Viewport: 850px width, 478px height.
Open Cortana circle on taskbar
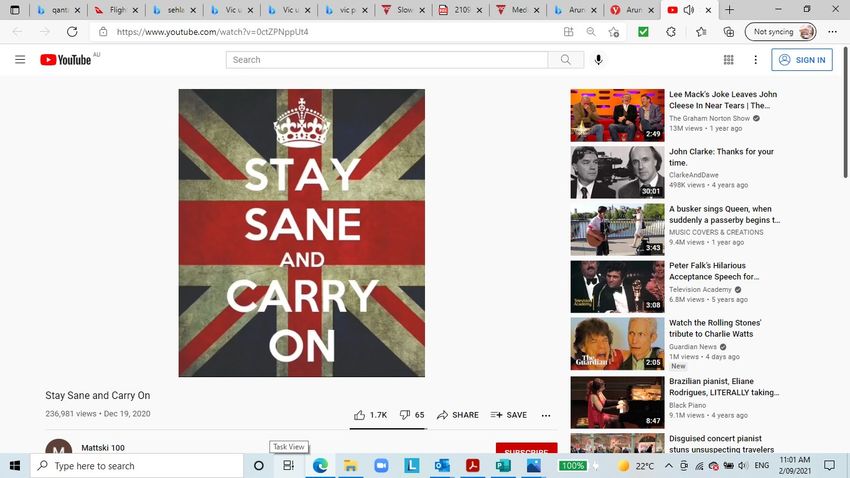pos(259,466)
